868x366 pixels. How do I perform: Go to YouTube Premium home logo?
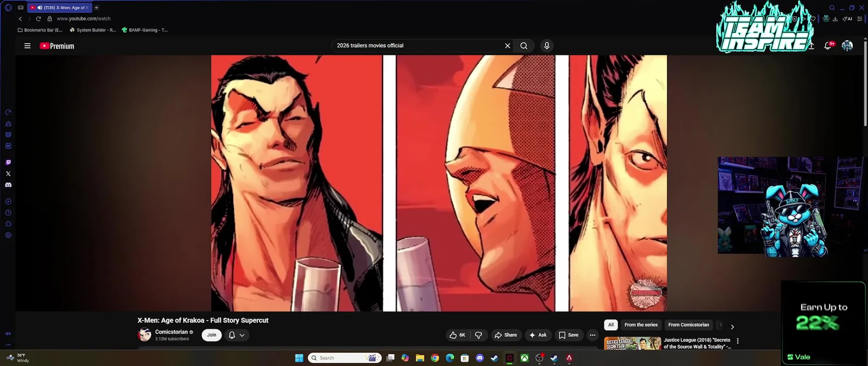click(57, 46)
